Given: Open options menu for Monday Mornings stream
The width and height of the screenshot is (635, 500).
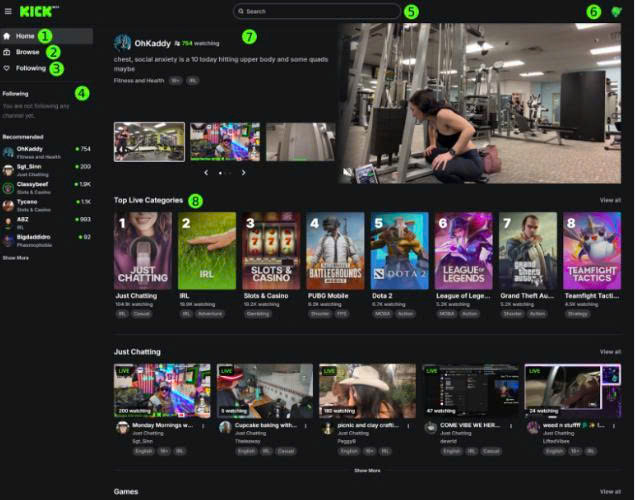Looking at the screenshot, I should (x=203, y=426).
